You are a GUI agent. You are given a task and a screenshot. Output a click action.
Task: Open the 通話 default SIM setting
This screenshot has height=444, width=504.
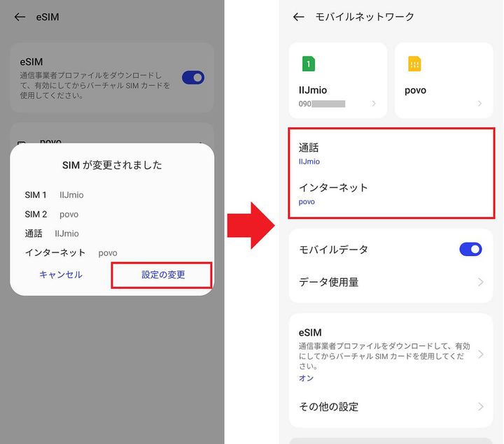pyautogui.click(x=391, y=154)
